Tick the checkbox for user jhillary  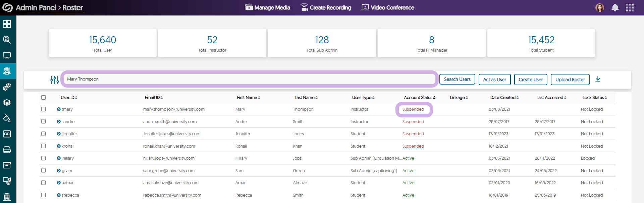(43, 158)
